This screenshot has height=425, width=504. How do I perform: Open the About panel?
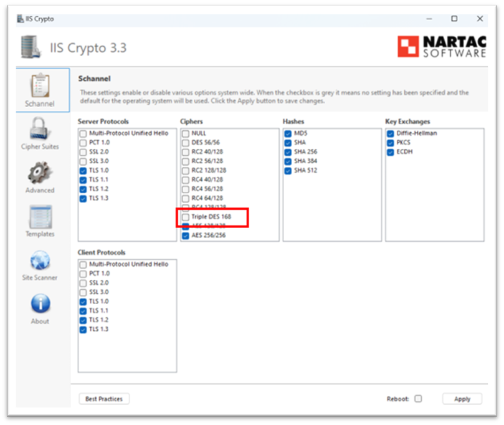click(40, 307)
